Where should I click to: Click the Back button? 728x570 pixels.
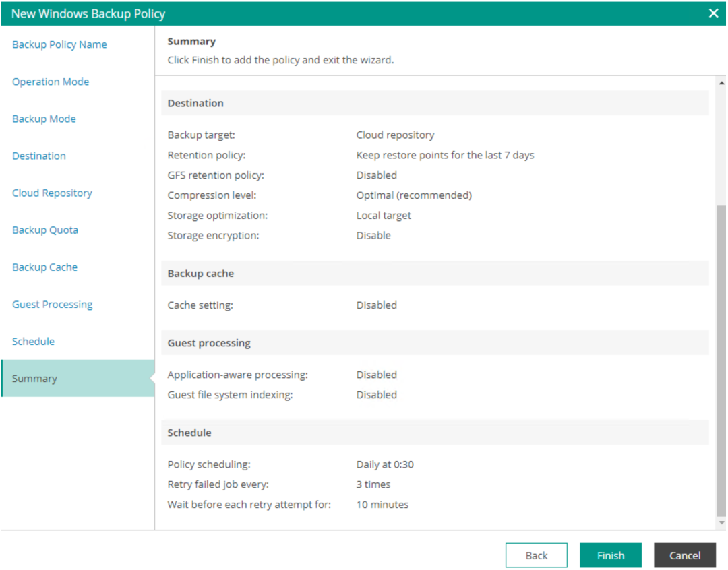click(x=537, y=555)
